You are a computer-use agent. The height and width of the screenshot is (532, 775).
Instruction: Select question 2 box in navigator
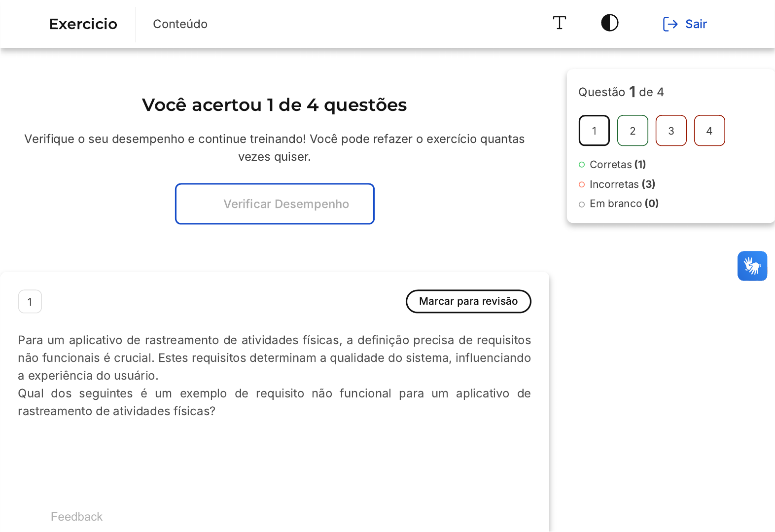pos(633,131)
